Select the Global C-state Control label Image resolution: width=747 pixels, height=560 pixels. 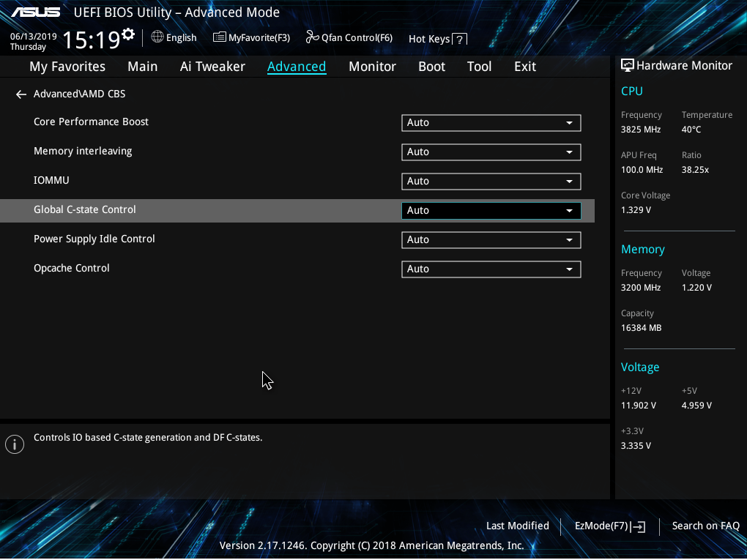coord(85,209)
